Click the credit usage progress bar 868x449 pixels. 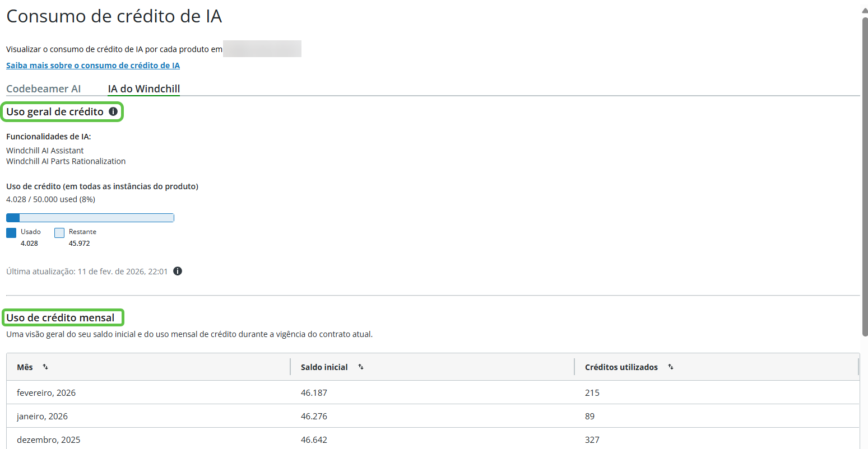tap(90, 218)
